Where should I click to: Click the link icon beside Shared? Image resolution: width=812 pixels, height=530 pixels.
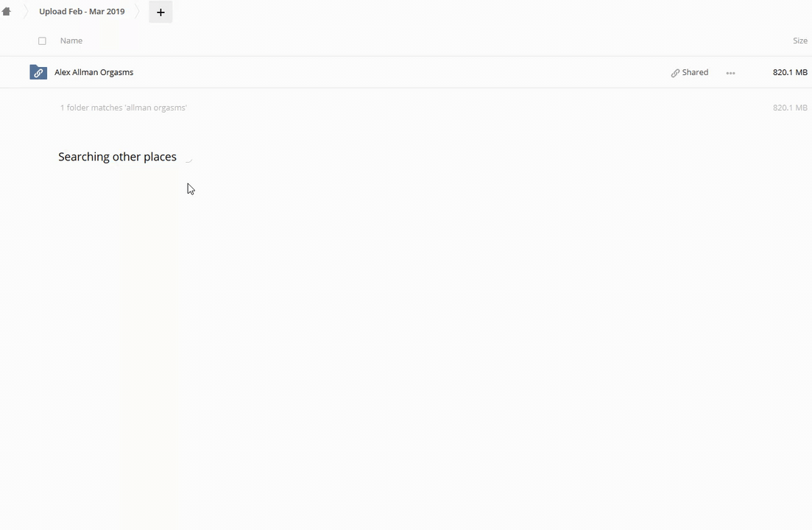(675, 73)
